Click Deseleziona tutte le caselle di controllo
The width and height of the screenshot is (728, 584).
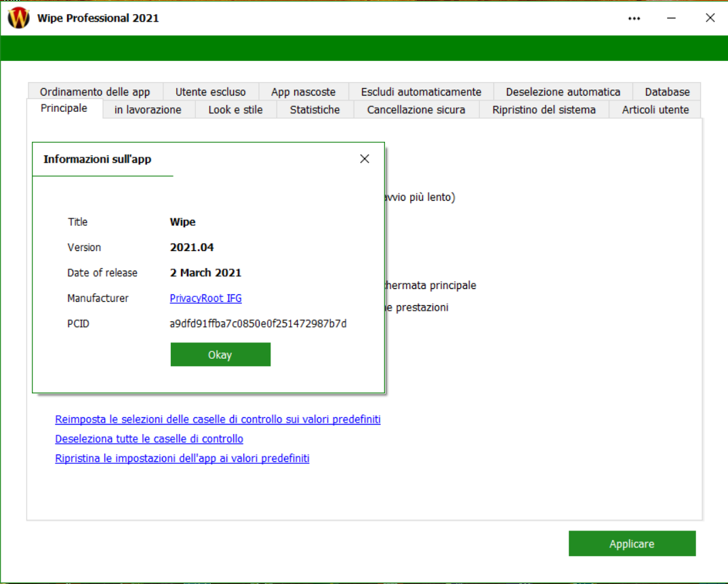point(149,439)
